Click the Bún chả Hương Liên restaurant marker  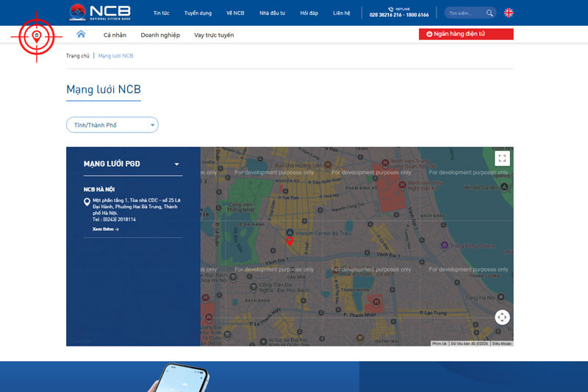pyautogui.click(x=327, y=164)
